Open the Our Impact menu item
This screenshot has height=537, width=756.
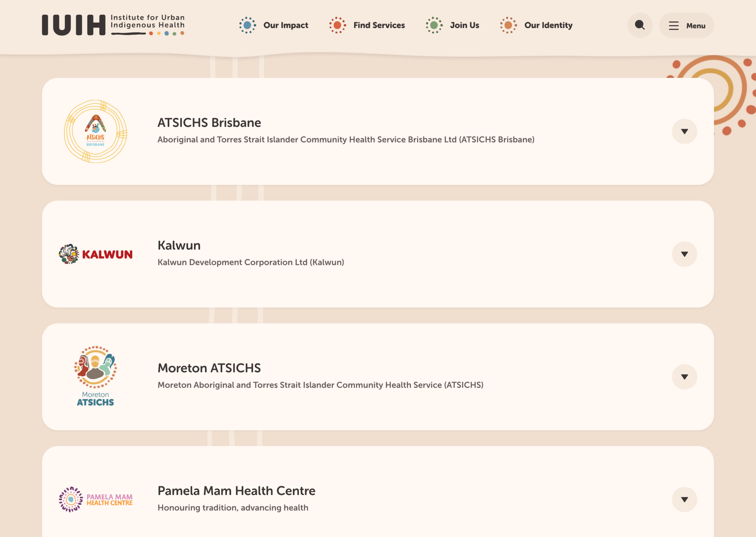click(274, 25)
